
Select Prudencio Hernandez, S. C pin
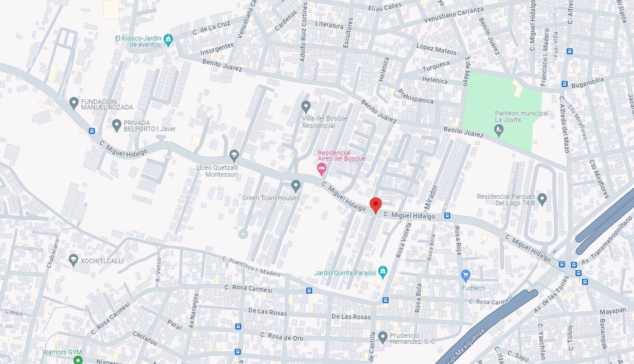[x=382, y=338]
